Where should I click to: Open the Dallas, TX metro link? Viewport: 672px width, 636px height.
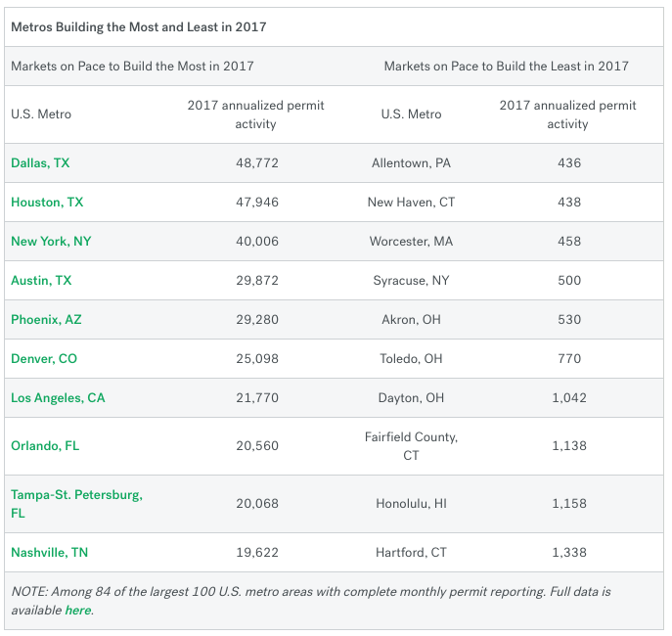(40, 163)
